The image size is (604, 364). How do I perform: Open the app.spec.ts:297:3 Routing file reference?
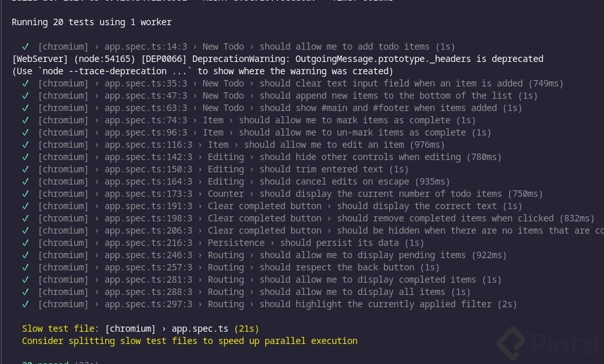pos(148,304)
